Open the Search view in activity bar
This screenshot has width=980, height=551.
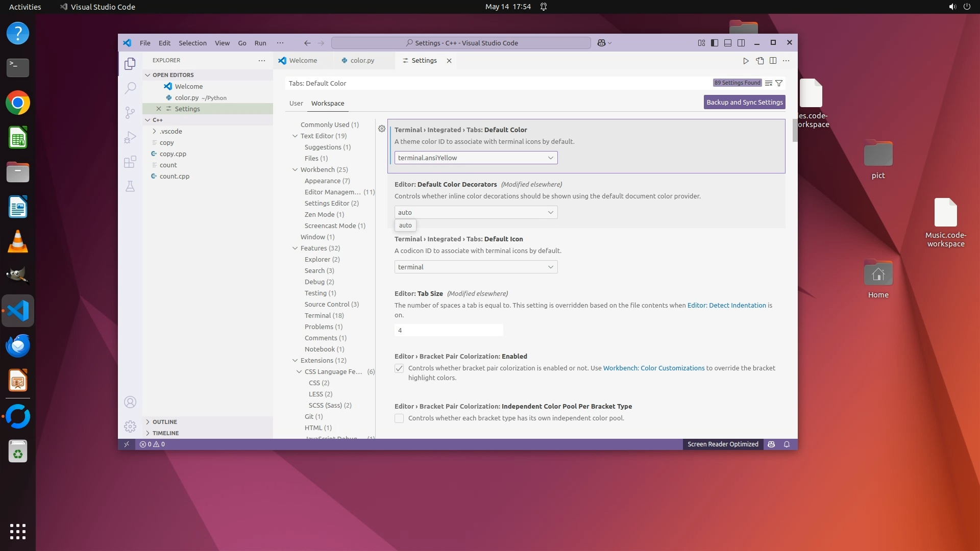click(x=130, y=88)
